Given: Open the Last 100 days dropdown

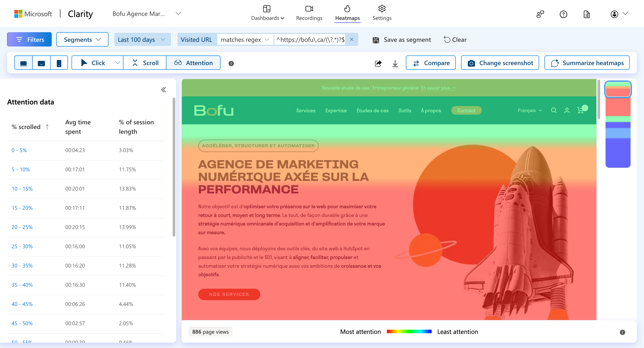Looking at the screenshot, I should click(142, 40).
